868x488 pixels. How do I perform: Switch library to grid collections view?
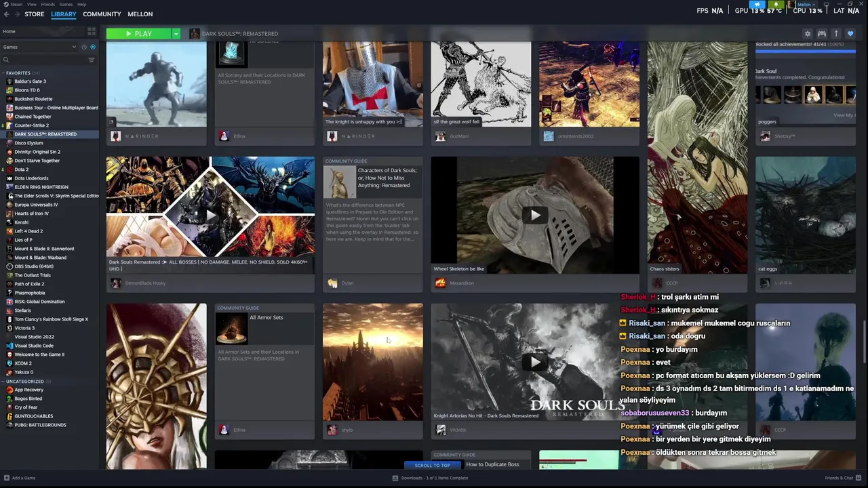[x=92, y=31]
